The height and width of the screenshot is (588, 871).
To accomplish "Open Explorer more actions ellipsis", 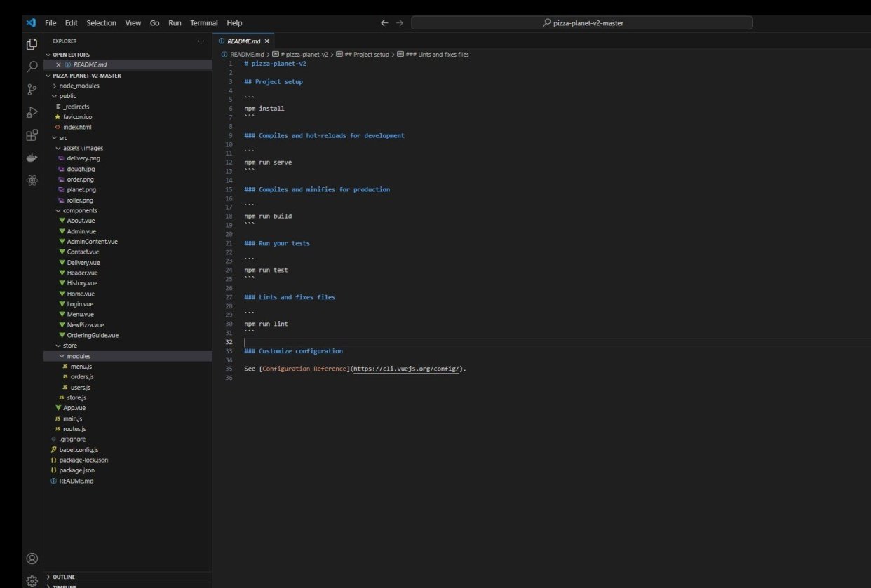I will point(201,41).
